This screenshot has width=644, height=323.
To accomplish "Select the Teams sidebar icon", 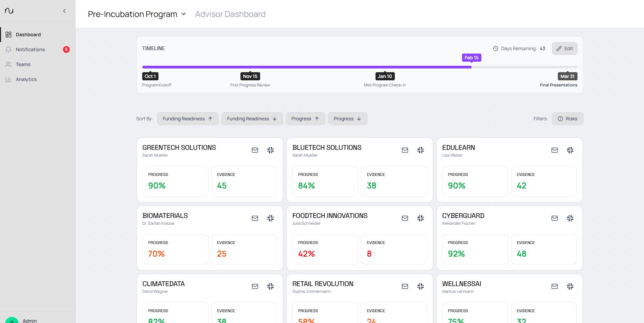I will (8, 64).
